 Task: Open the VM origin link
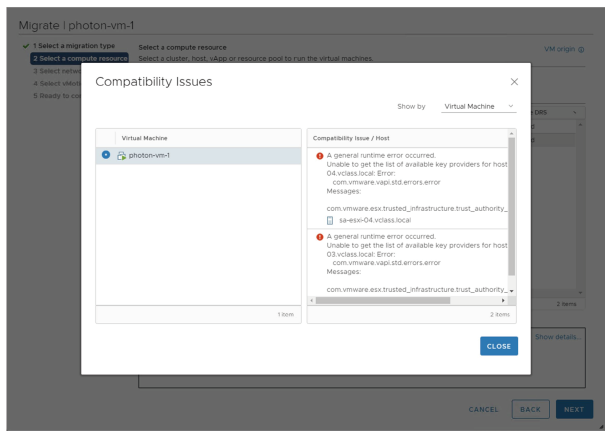click(559, 49)
